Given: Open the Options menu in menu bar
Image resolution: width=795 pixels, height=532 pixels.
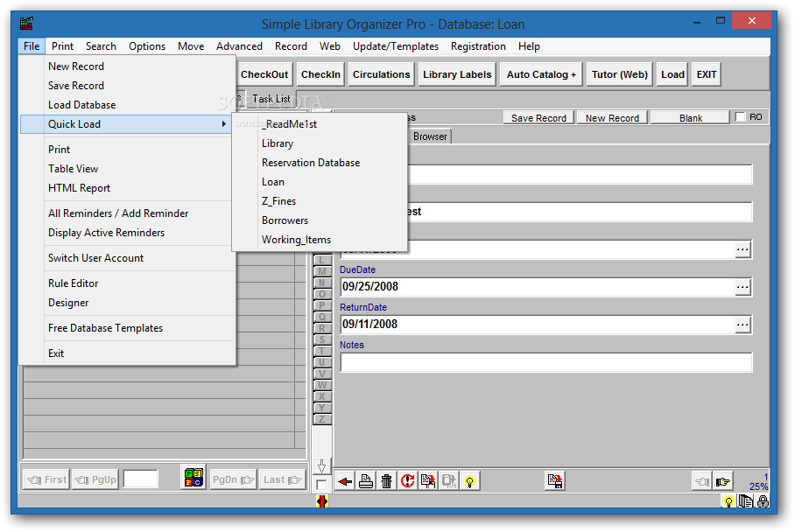Looking at the screenshot, I should tap(147, 46).
